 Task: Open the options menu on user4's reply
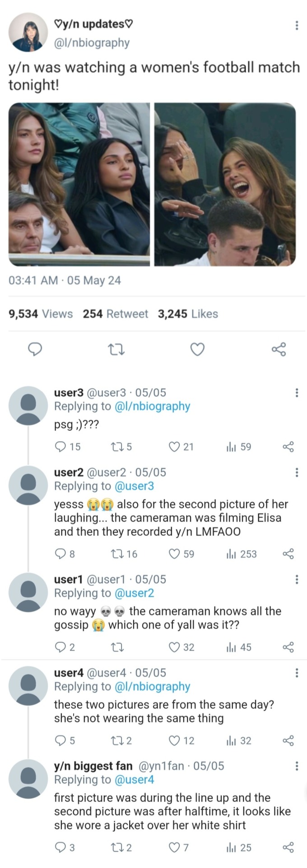(x=297, y=673)
